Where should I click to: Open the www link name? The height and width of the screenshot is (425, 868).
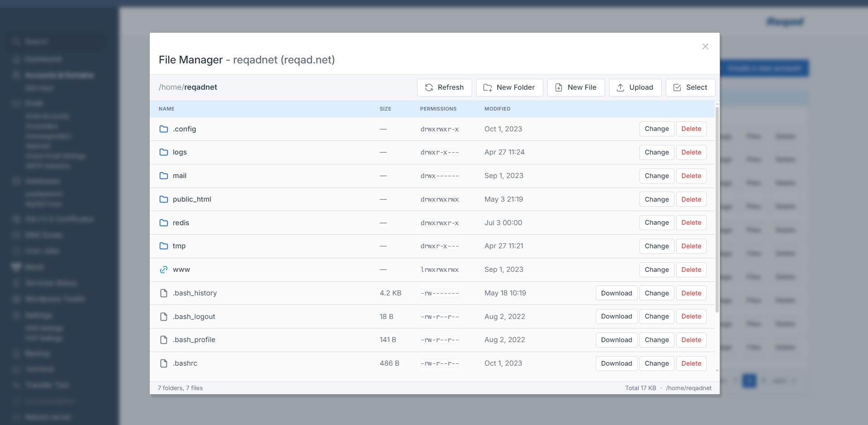coord(181,270)
